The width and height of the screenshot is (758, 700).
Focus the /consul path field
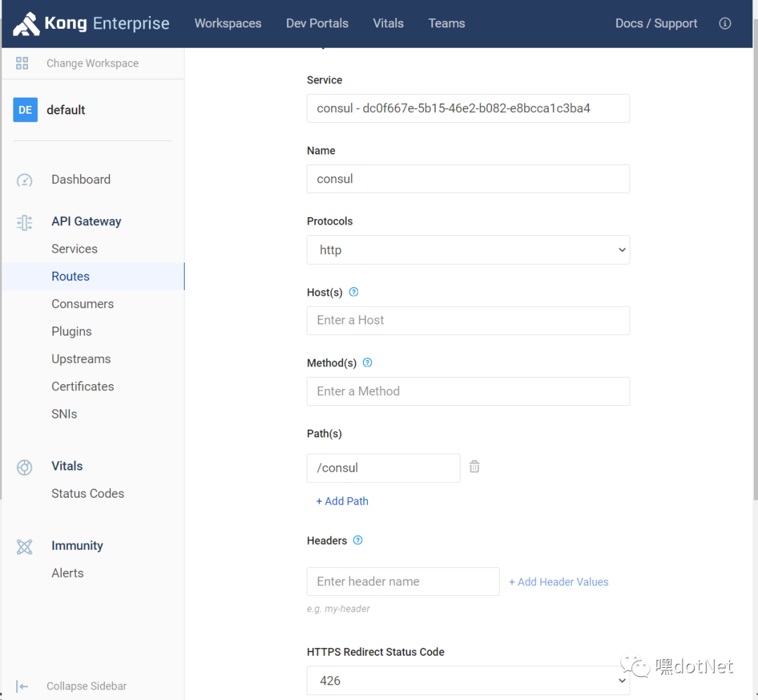coord(383,468)
